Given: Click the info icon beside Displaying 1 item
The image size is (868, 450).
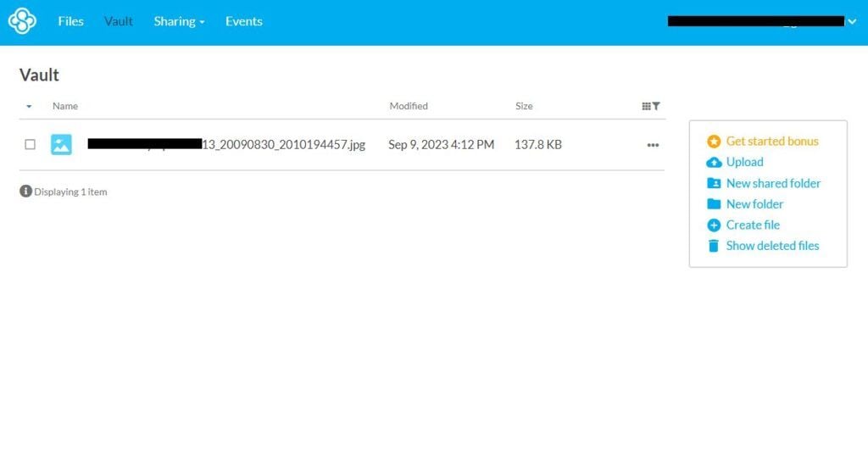Looking at the screenshot, I should (x=25, y=191).
